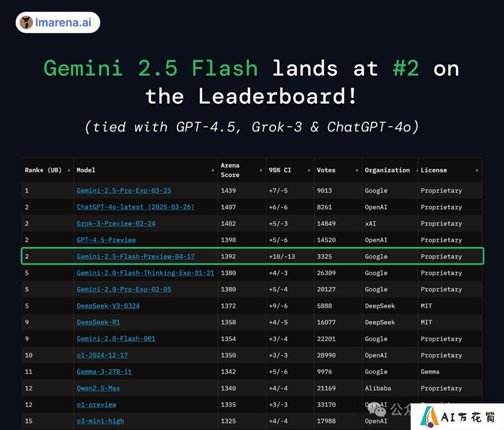Open Gemini-2.0-Flash-001 model link

point(116,338)
